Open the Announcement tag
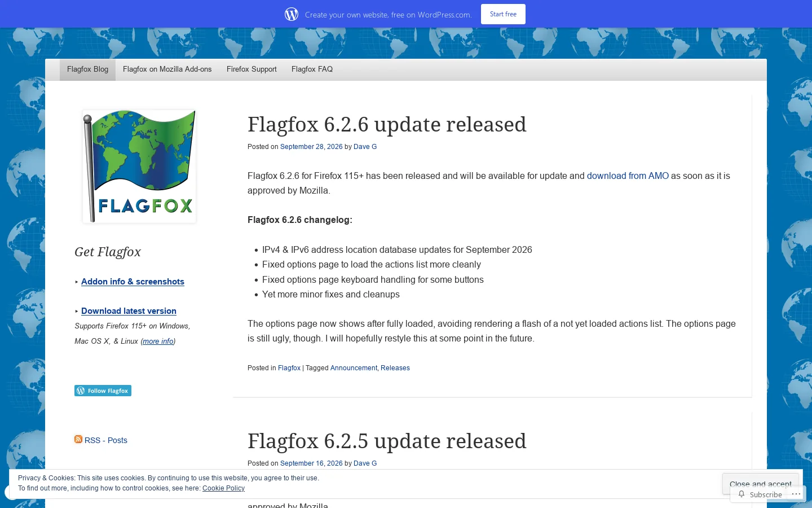The width and height of the screenshot is (812, 508). tap(354, 368)
